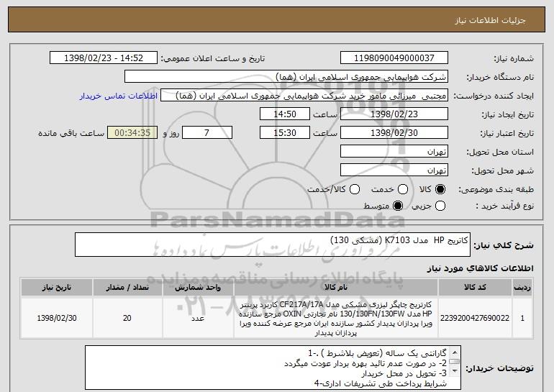Click the note line تحویل در محل خریدار
554x392 pixels.
point(404,373)
